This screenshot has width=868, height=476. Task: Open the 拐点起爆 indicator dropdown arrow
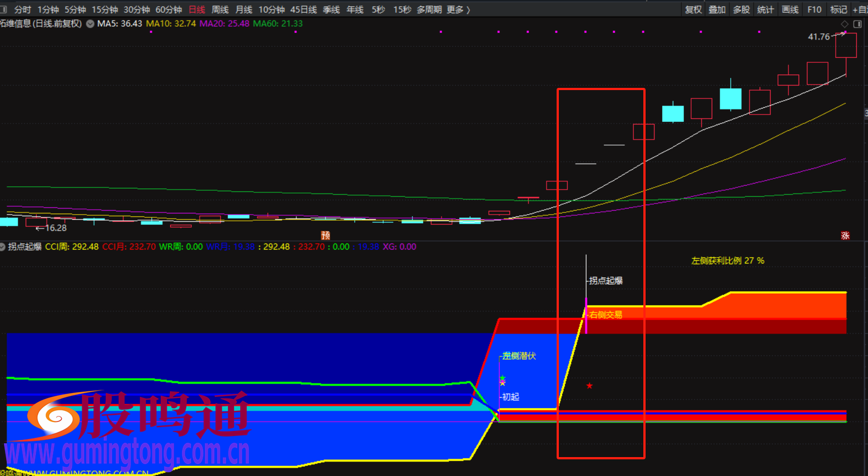point(3,246)
